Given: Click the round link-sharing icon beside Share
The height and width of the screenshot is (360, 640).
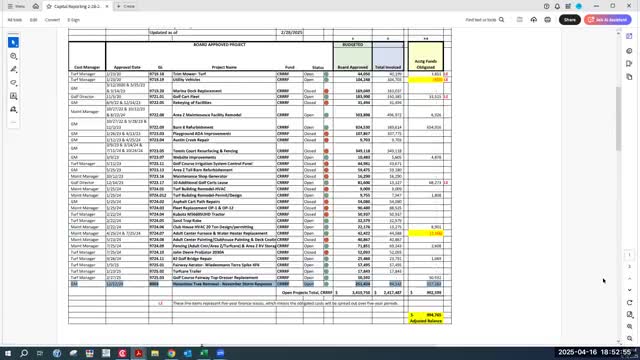Looking at the screenshot, I should (547, 20).
